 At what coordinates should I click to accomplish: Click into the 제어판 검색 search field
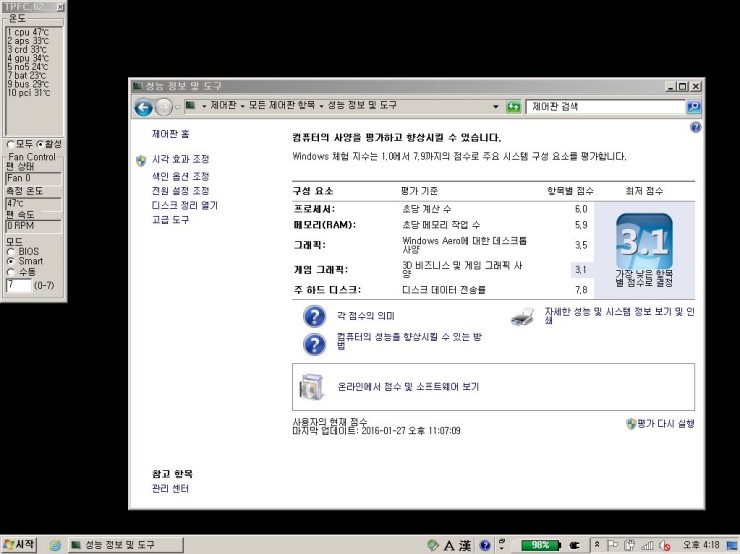605,107
